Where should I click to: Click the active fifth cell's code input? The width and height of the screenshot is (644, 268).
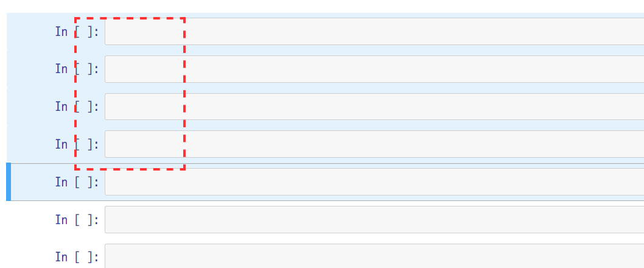[x=374, y=182]
